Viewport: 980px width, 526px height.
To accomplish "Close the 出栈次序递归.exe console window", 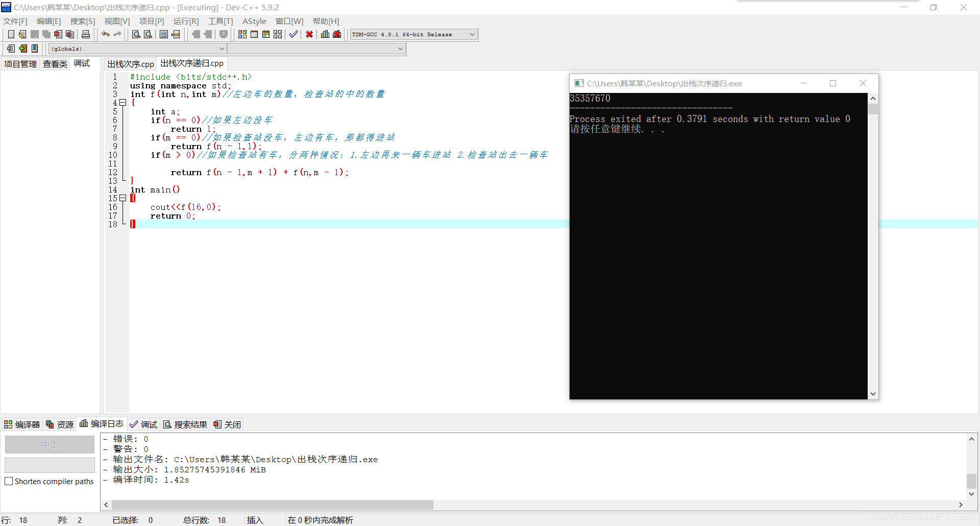I will (863, 83).
